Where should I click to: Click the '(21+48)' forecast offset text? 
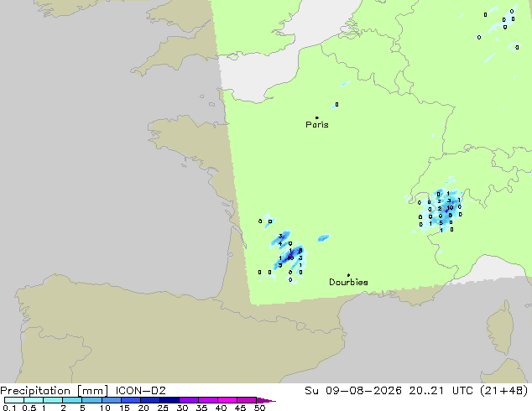503,391
